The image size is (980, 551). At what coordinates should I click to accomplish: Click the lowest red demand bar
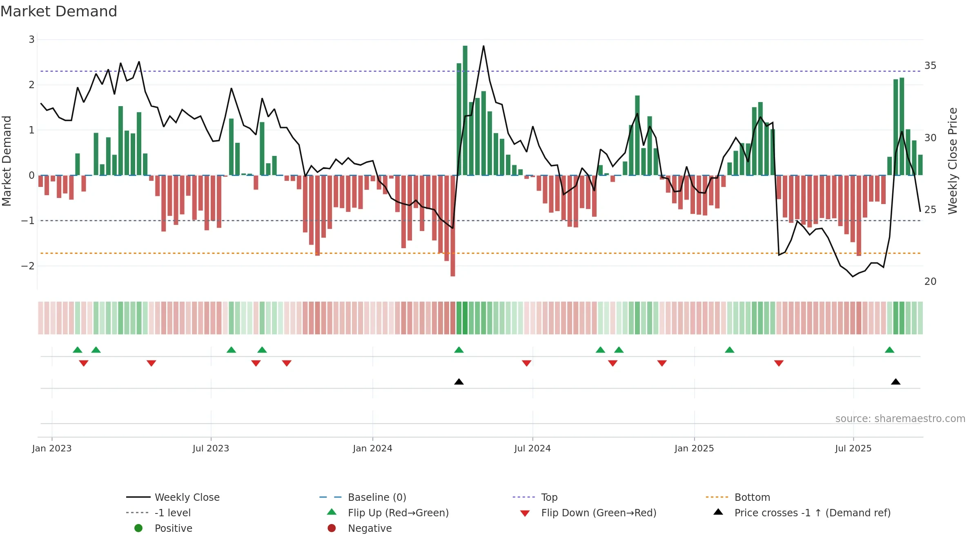click(x=453, y=226)
